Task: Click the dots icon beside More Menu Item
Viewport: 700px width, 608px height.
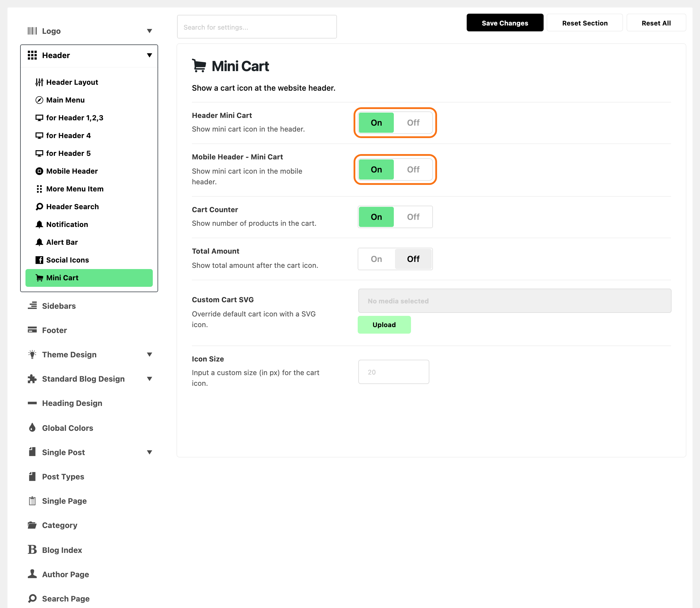Action: (39, 189)
